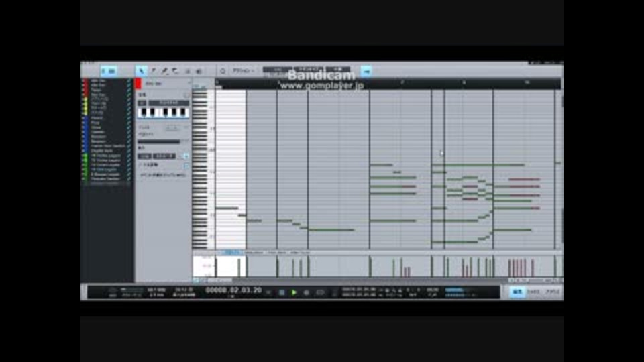Tick the checkbox beside the length buttons
The image size is (644, 362).
pyautogui.click(x=186, y=156)
